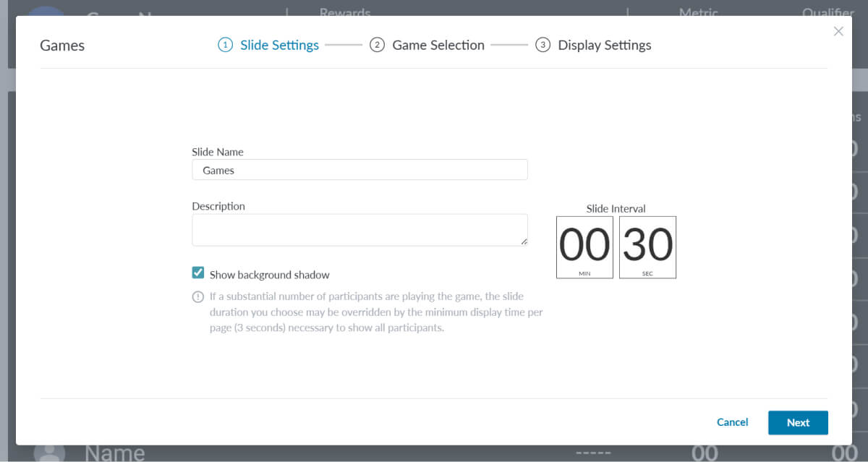This screenshot has height=462, width=868.
Task: Click inside the Description text area
Action: tap(358, 229)
